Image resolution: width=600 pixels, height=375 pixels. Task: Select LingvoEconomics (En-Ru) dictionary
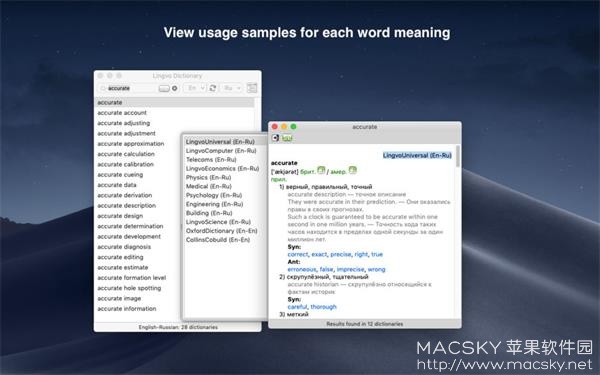[x=222, y=168]
